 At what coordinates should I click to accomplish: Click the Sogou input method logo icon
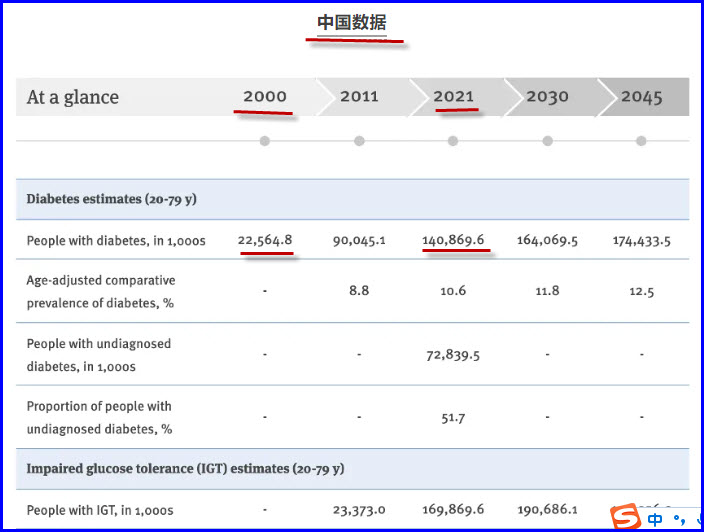pyautogui.click(x=626, y=517)
